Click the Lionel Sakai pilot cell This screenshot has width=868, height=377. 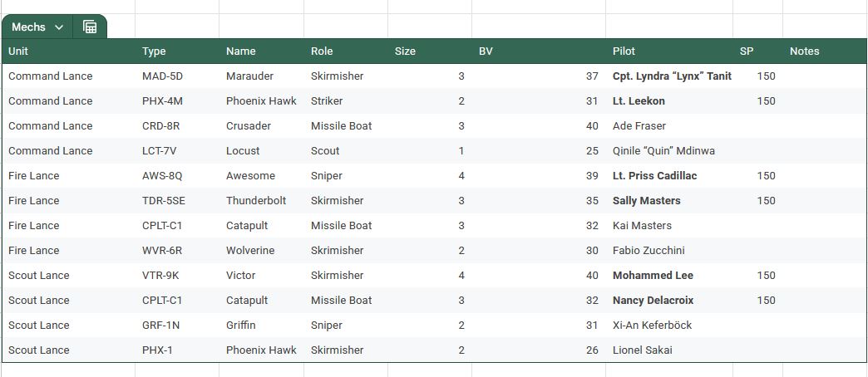[642, 350]
